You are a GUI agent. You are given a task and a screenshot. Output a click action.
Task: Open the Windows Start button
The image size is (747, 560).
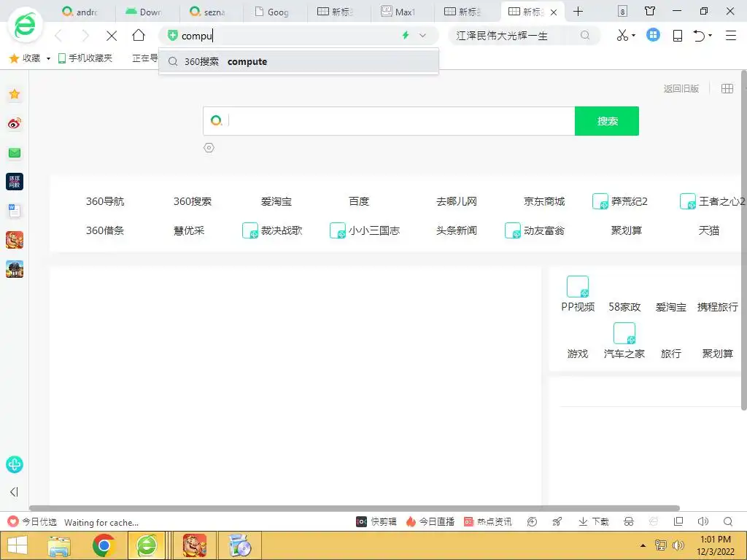pyautogui.click(x=18, y=545)
